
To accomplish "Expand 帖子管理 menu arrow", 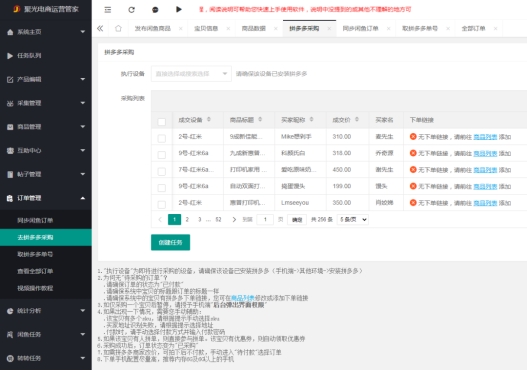I will click(x=83, y=174).
